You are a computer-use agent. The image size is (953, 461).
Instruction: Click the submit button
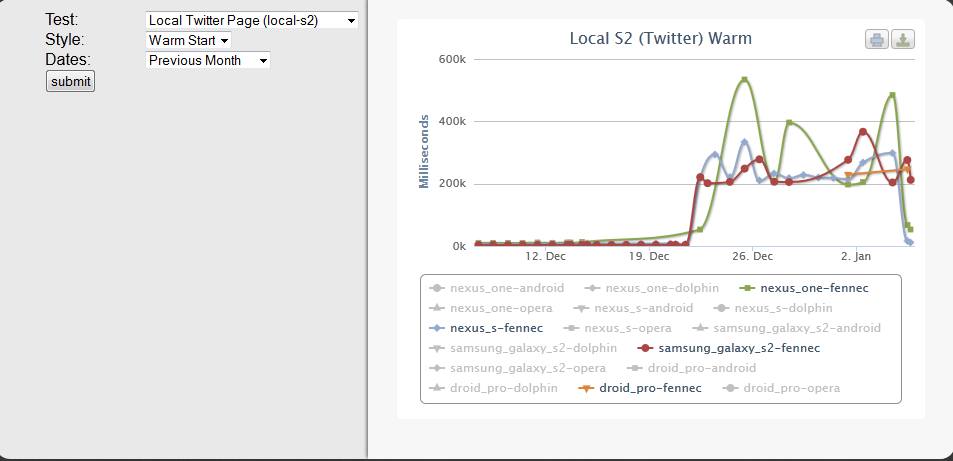pyautogui.click(x=71, y=81)
